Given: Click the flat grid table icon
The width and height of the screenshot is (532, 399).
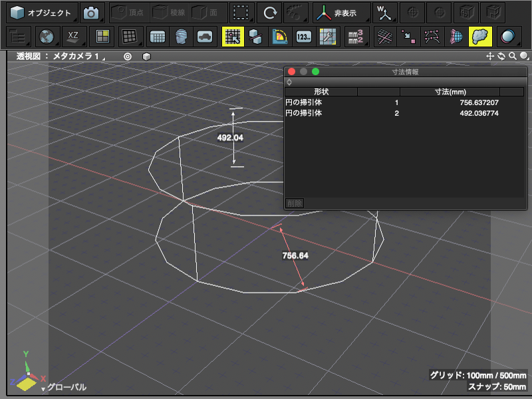Looking at the screenshot, I should coord(157,37).
